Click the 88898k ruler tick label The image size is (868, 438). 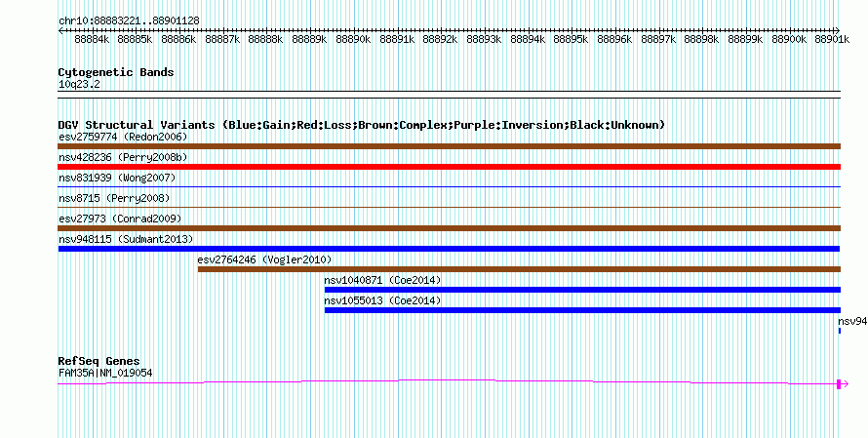(701, 39)
